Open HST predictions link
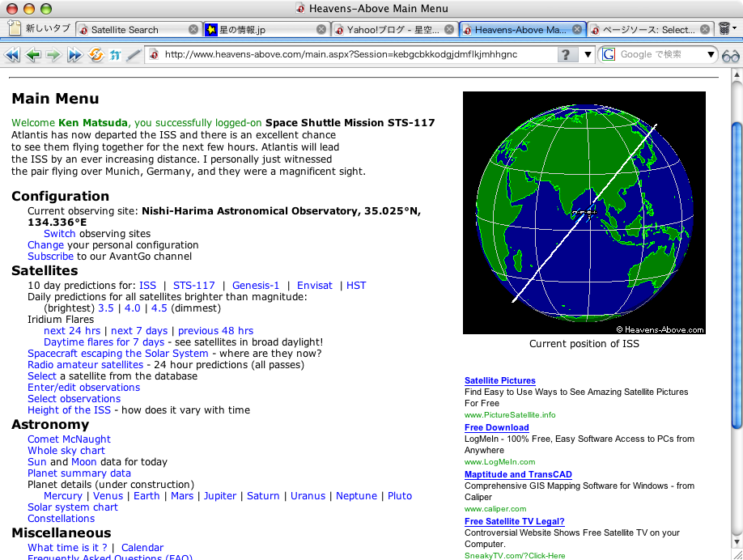 point(356,285)
